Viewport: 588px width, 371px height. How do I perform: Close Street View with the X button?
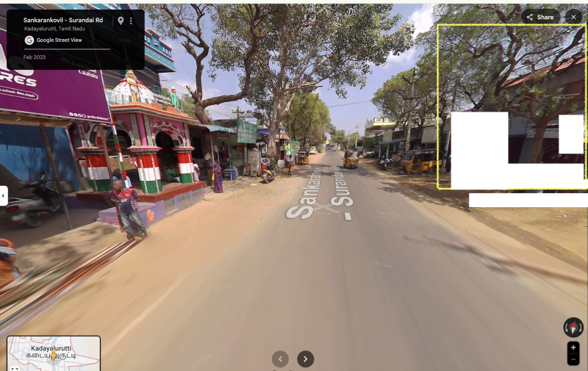[573, 17]
